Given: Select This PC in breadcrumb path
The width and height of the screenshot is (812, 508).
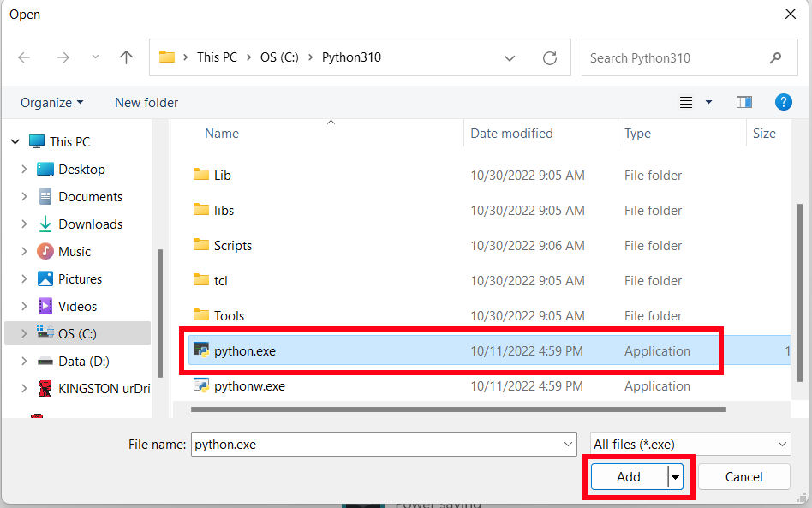Looking at the screenshot, I should point(217,57).
